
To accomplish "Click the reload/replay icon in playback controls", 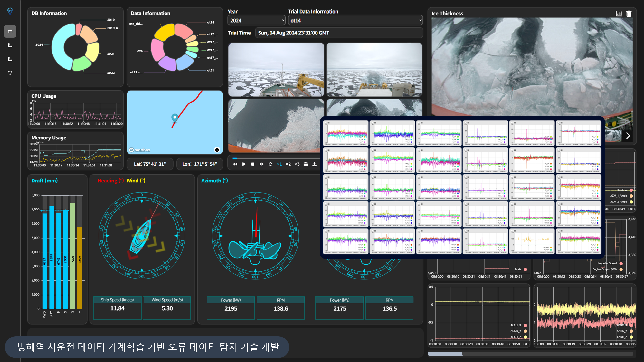I will tap(270, 164).
